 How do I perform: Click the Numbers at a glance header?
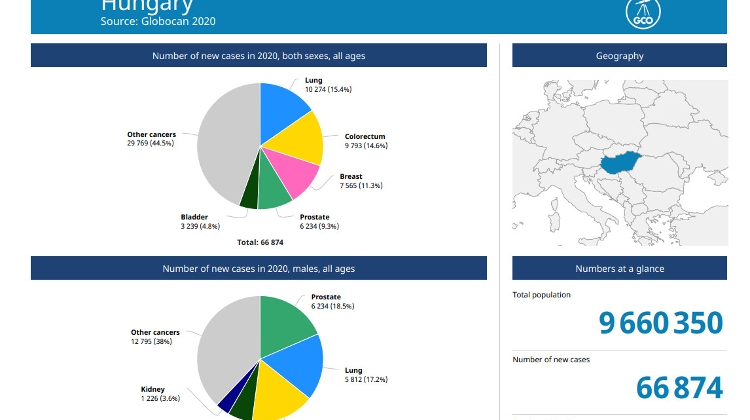click(x=619, y=269)
